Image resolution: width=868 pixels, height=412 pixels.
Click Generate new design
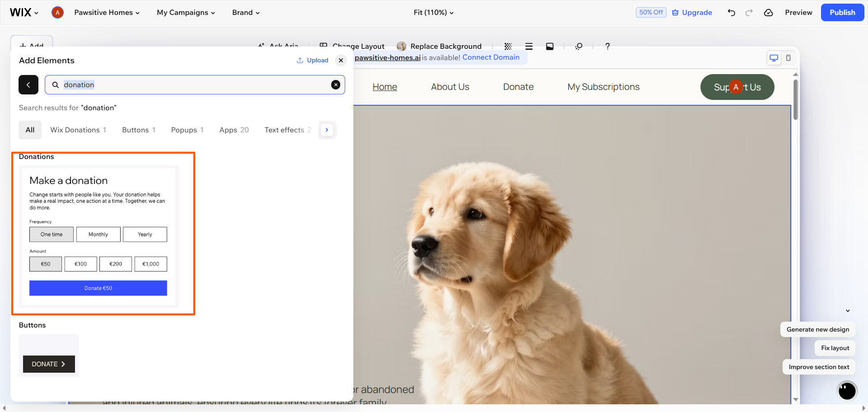click(818, 329)
